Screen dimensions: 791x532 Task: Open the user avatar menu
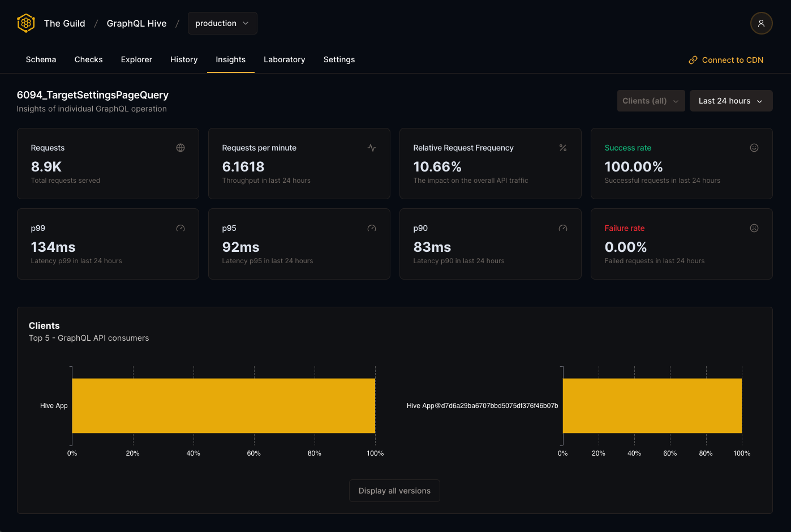pyautogui.click(x=761, y=23)
